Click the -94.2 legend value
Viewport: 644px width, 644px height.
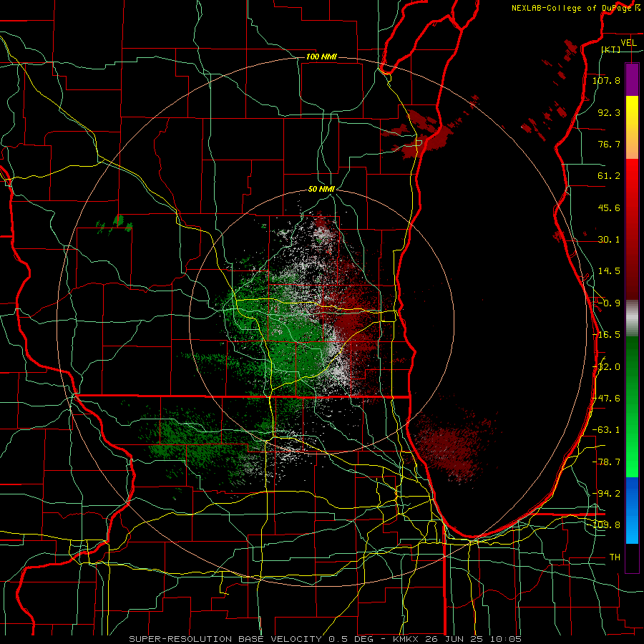606,494
